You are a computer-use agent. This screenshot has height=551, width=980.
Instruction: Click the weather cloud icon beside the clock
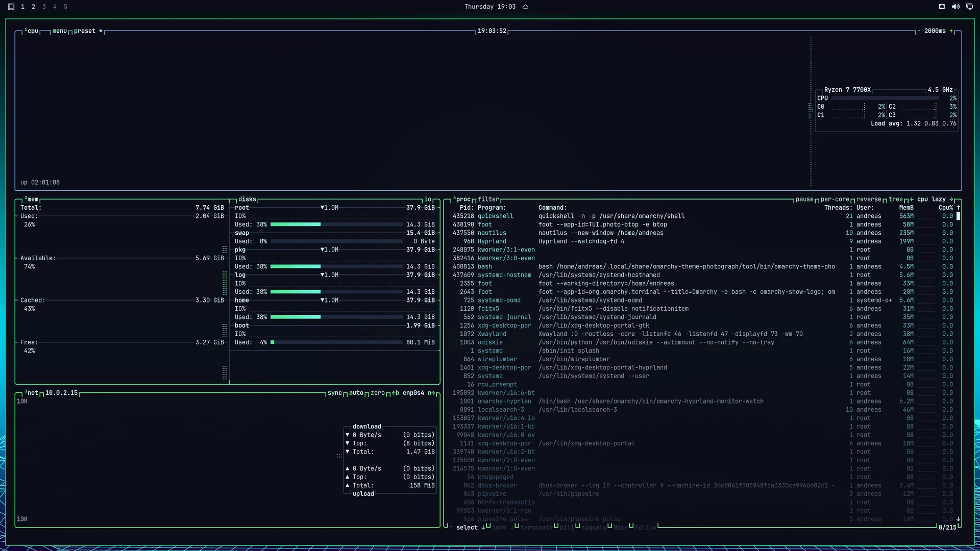(x=525, y=7)
